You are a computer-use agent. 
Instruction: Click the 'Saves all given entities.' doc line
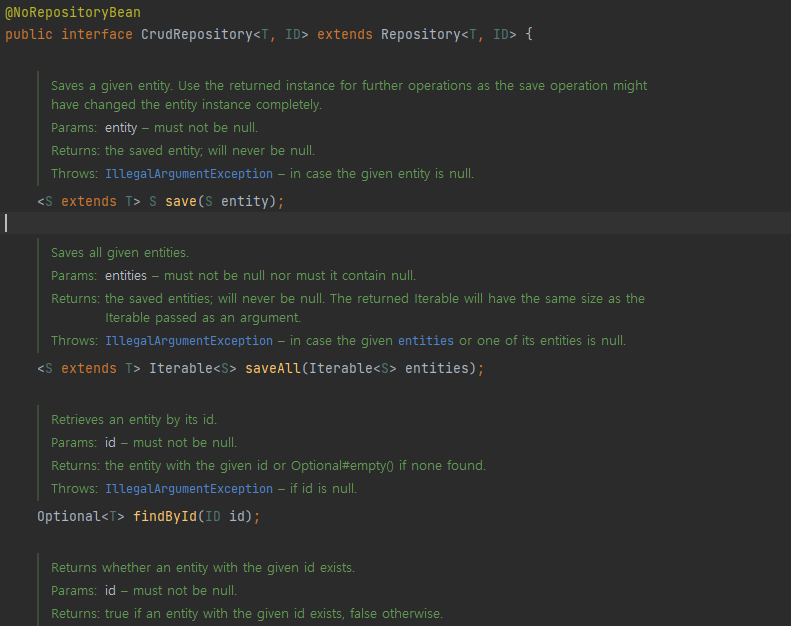tap(120, 253)
